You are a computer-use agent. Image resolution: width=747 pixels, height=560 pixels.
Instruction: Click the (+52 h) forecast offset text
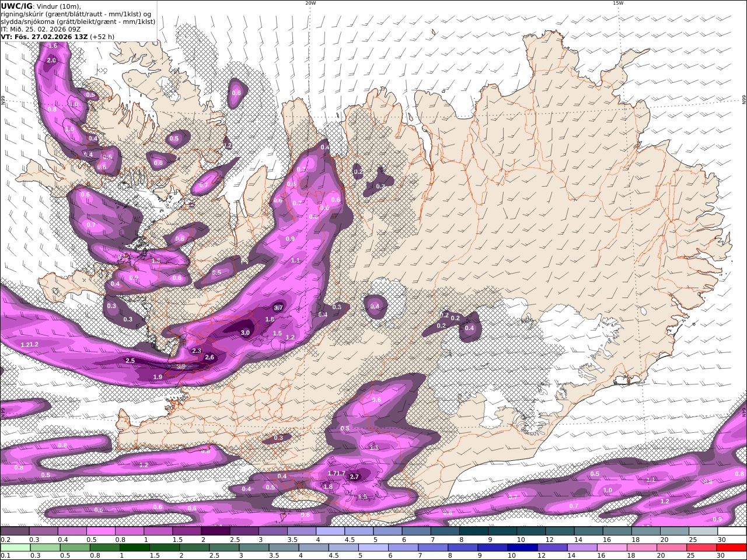[x=102, y=36]
